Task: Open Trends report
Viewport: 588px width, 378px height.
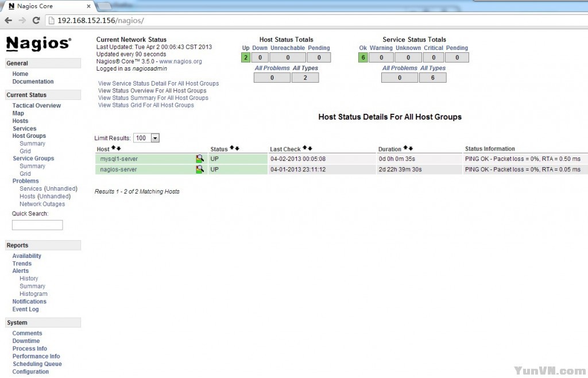Action: click(x=22, y=264)
